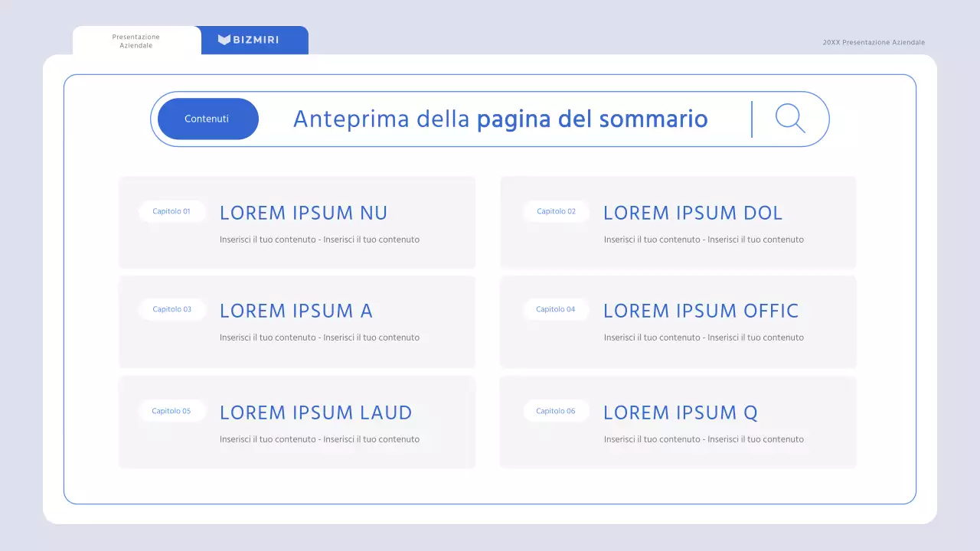Open the LOREM IPSUM NU chapter link

pyautogui.click(x=303, y=213)
